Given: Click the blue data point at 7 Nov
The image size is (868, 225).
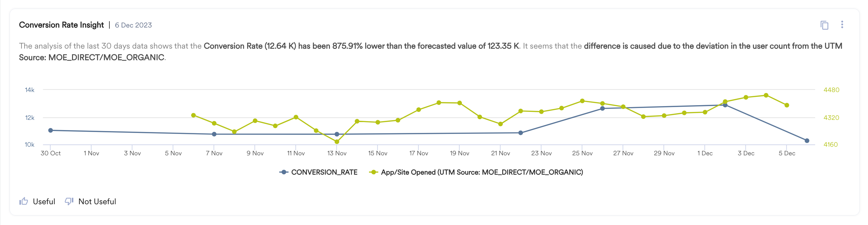Looking at the screenshot, I should point(214,134).
